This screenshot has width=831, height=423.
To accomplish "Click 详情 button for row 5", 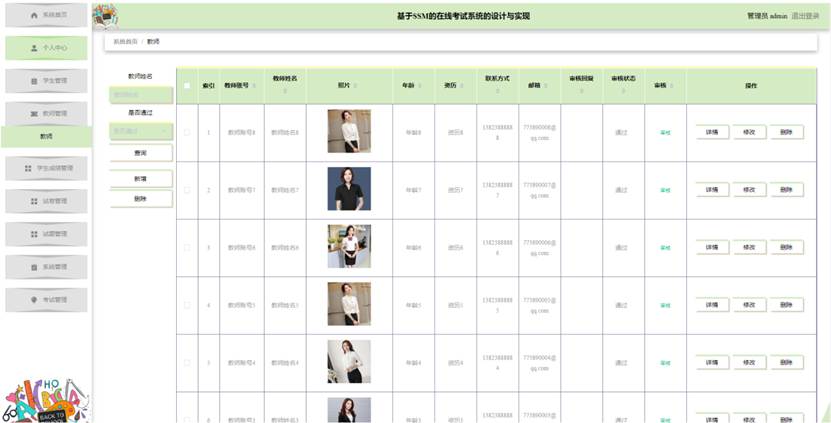I will click(x=712, y=363).
